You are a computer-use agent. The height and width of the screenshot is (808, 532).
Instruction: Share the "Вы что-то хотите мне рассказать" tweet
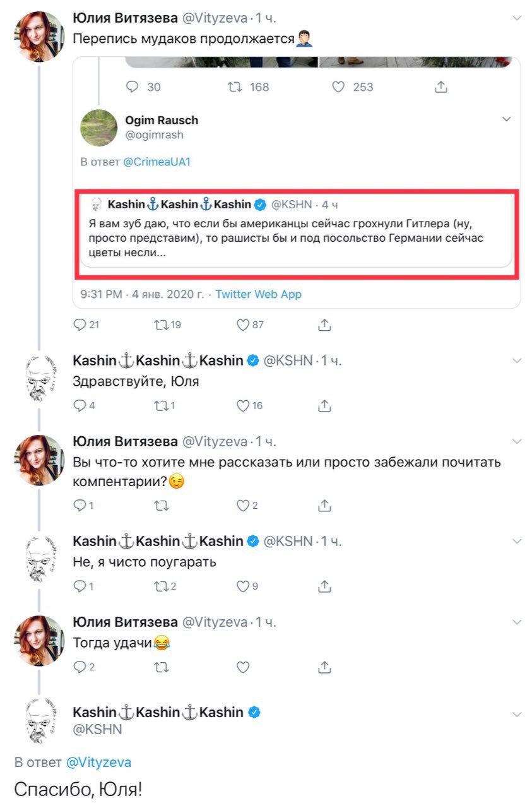pyautogui.click(x=324, y=506)
